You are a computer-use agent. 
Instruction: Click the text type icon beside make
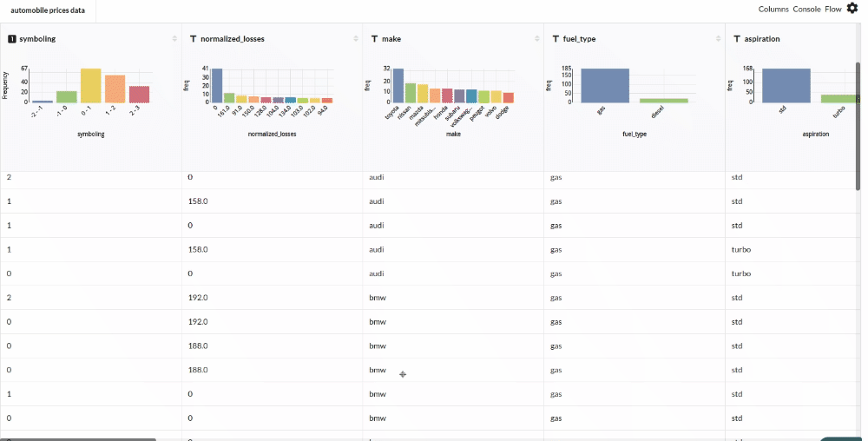click(x=374, y=39)
